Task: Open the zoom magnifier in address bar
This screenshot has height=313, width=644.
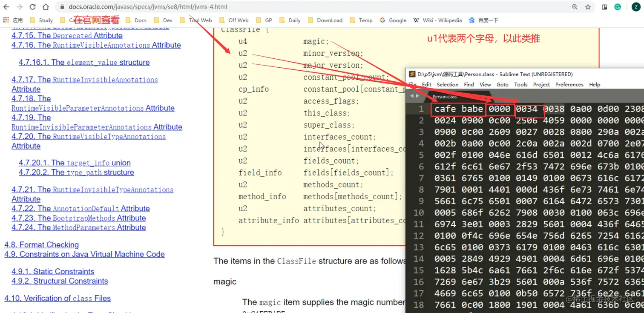Action: [x=575, y=7]
